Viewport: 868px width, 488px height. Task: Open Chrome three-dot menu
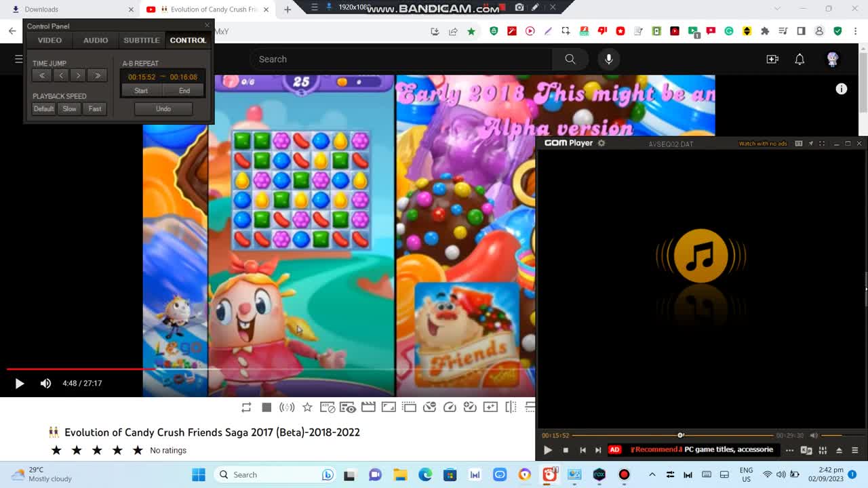pos(856,31)
